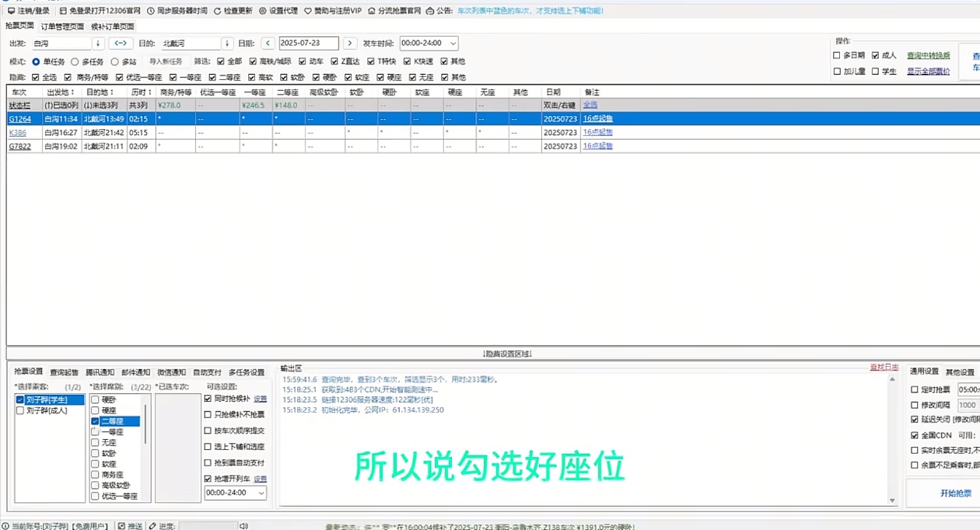This screenshot has height=530, width=980.
Task: Click 赞助与注册VIP heart icon
Action: (x=308, y=11)
